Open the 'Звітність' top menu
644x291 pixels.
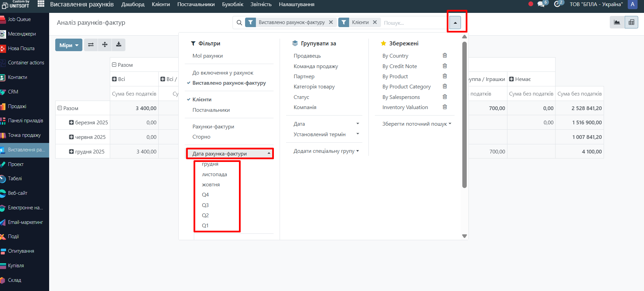tap(261, 4)
